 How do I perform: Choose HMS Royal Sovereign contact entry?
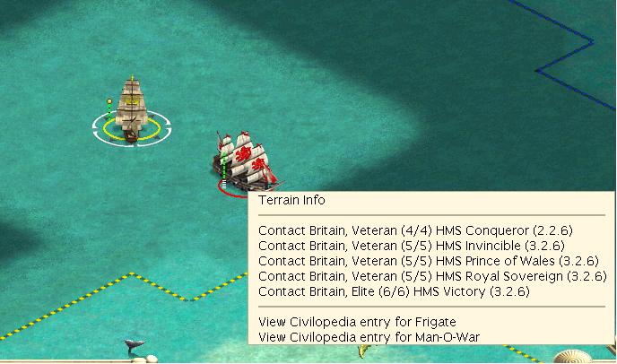(x=432, y=276)
